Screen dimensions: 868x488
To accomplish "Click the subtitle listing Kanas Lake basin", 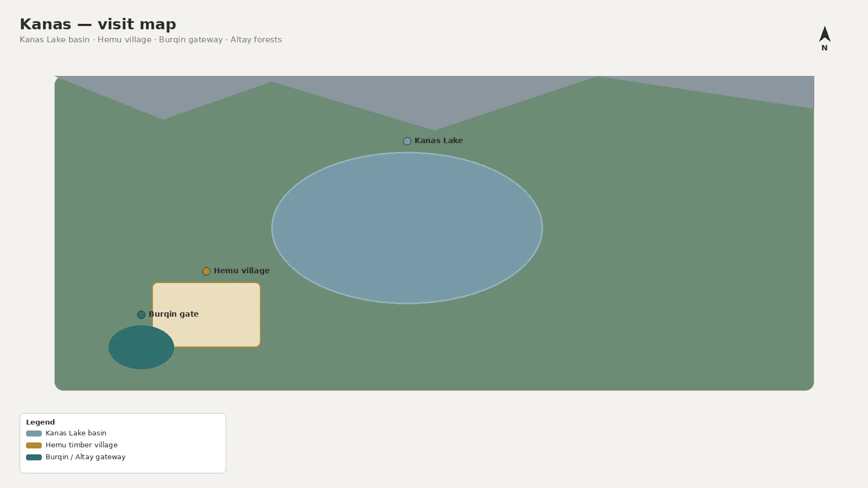I will [151, 40].
